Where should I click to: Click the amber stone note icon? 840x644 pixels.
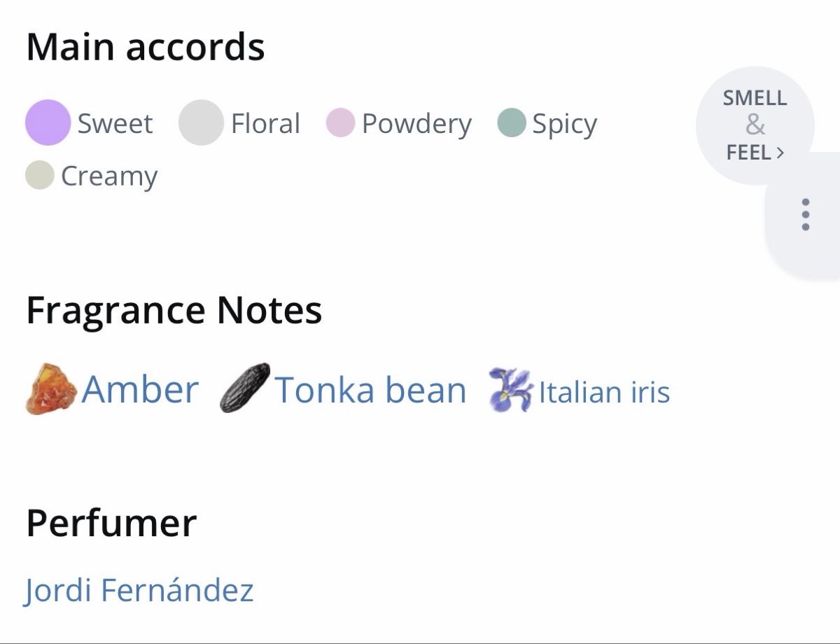[51, 389]
